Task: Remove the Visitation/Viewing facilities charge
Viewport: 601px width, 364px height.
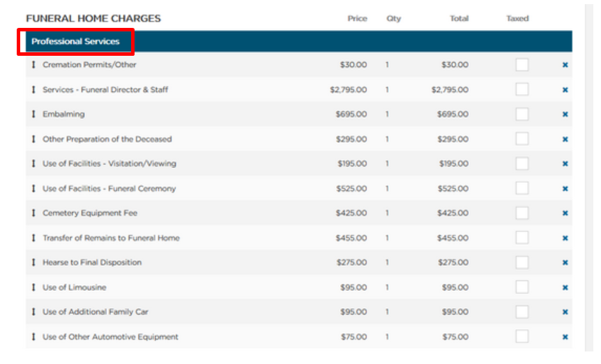Action: (565, 164)
